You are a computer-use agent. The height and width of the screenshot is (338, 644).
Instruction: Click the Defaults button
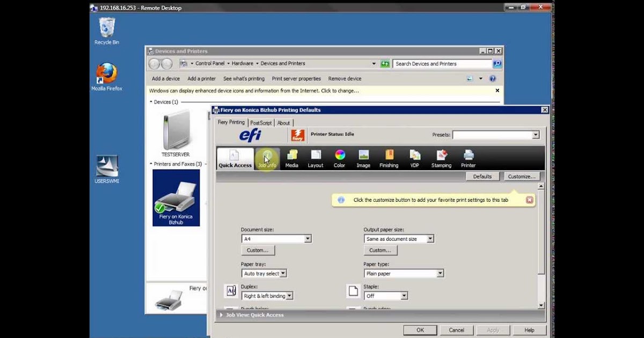pyautogui.click(x=482, y=176)
